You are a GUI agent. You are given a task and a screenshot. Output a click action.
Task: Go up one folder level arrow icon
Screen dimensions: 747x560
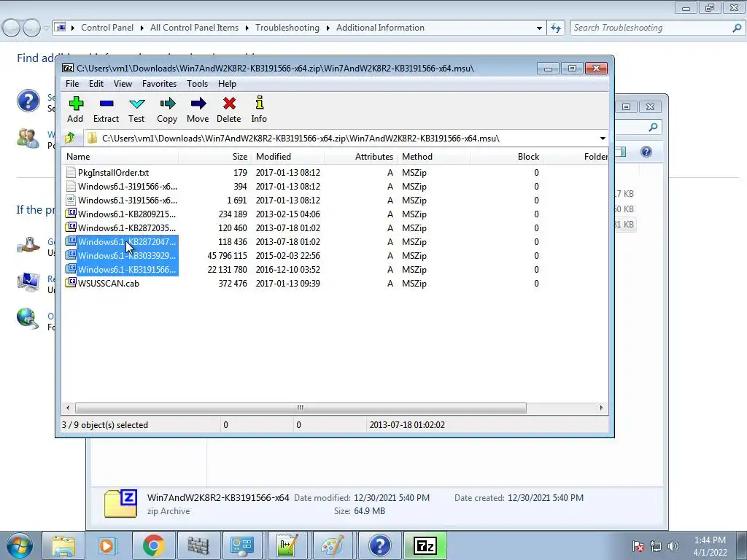coord(69,138)
